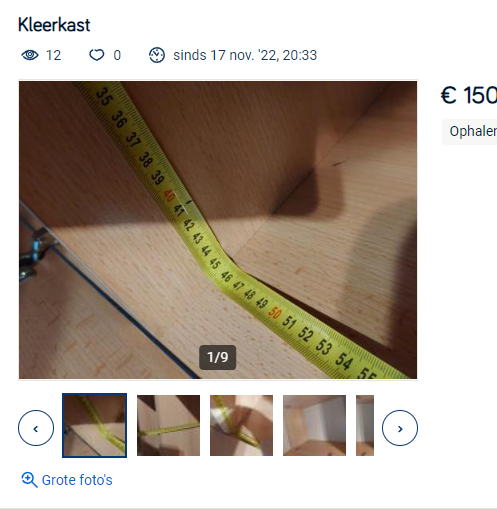
Task: Advance to the next photo with the right arrow
Action: coord(400,428)
